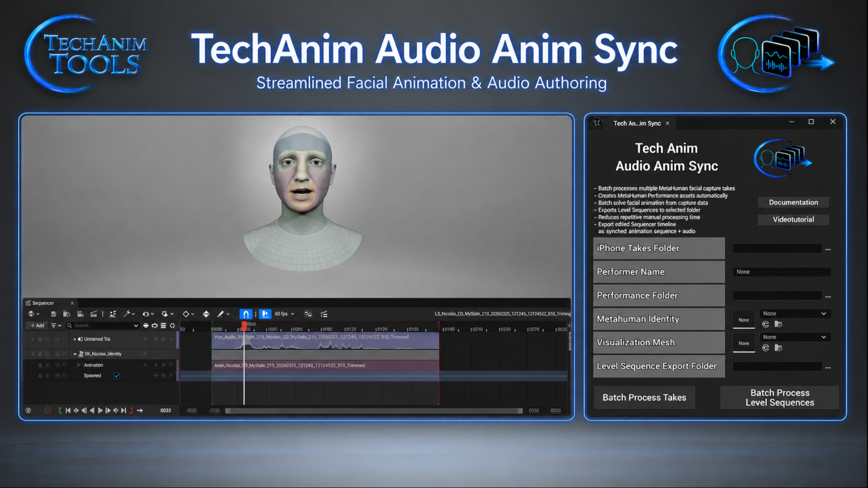Screen dimensions: 868x488
Task: Toggle the blue button left of 60 fps
Action: pyautogui.click(x=265, y=314)
